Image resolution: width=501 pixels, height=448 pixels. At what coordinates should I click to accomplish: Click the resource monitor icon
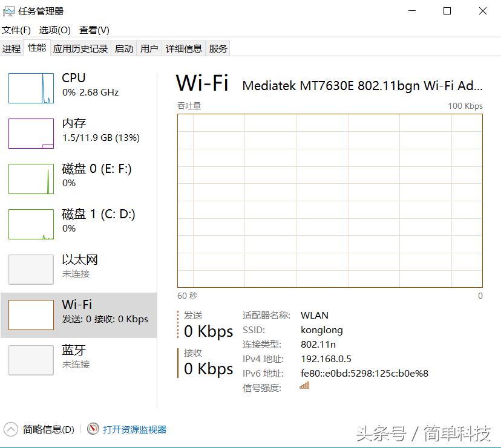point(93,428)
